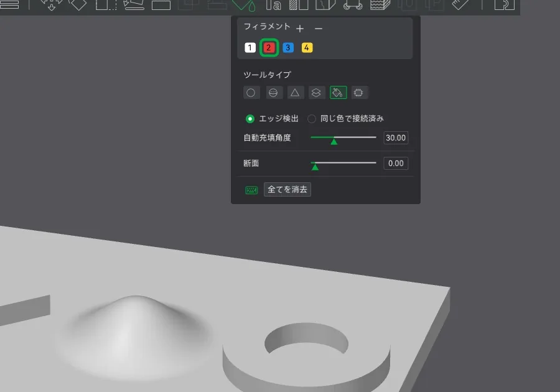Choose the triangle tool type
This screenshot has width=560, height=392.
tap(295, 93)
